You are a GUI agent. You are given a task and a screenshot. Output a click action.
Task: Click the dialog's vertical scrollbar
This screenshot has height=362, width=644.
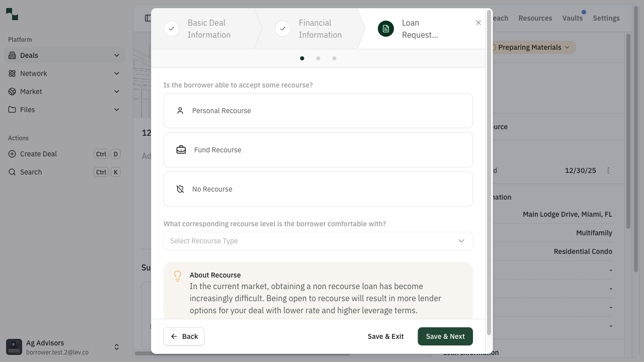489,171
